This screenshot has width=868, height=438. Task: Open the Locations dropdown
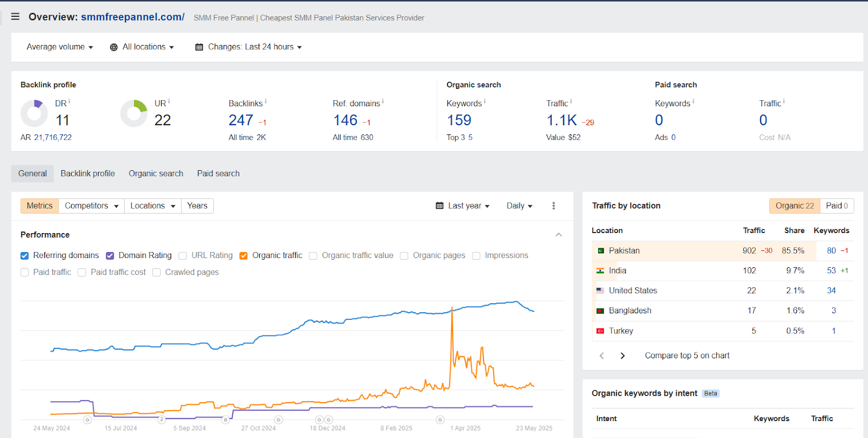[x=153, y=206]
